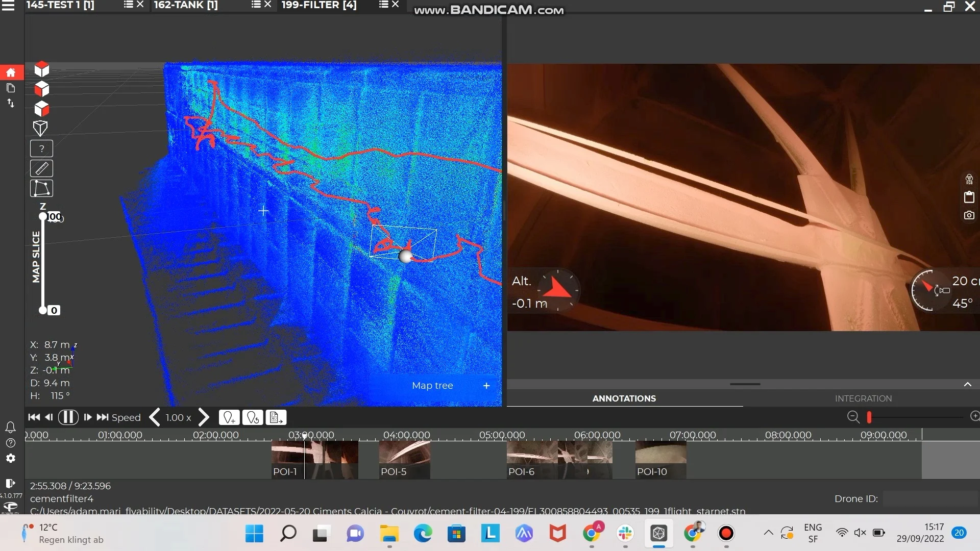Set the bottom handle of the Map Slice slider
This screenshot has height=551, width=980.
pyautogui.click(x=43, y=310)
